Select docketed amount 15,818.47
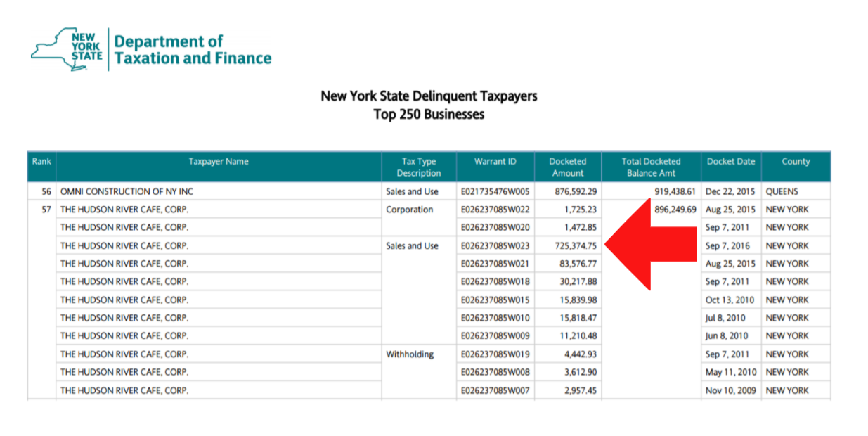 (x=578, y=318)
